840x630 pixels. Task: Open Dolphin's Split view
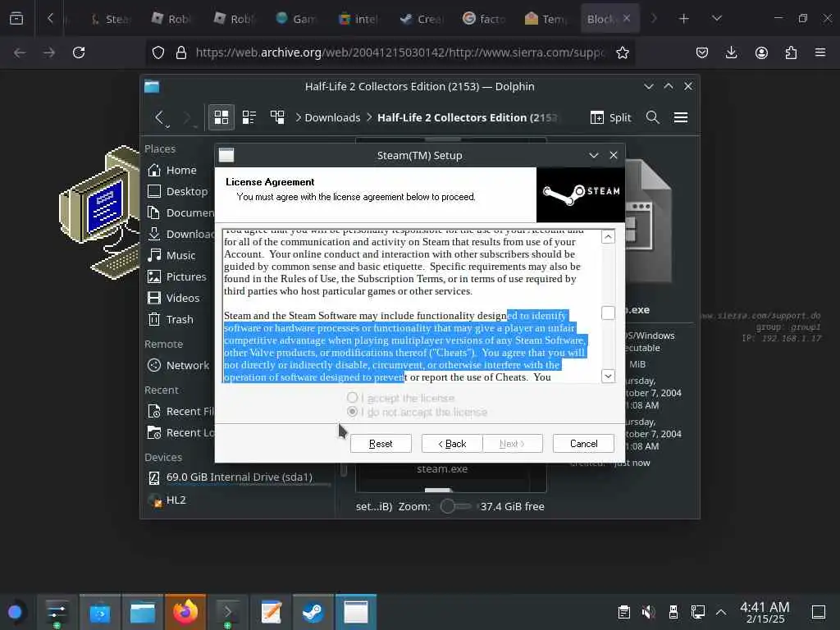(x=610, y=117)
